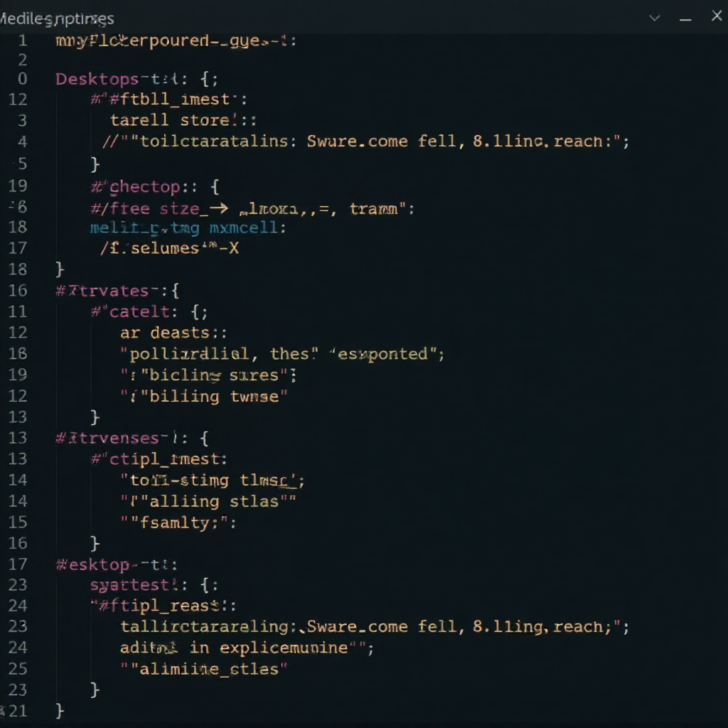The height and width of the screenshot is (728, 728).
Task: Click the 'ctipl_imest:' line
Action: point(159,459)
